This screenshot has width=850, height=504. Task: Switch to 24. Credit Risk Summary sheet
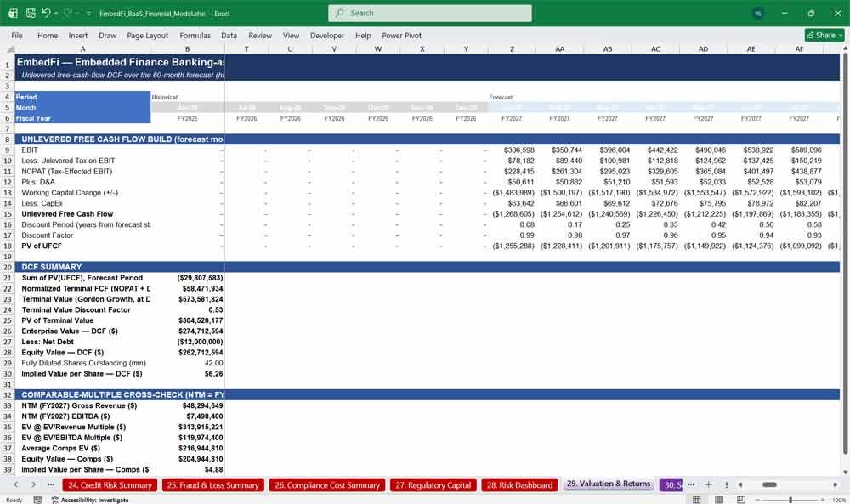[110, 485]
